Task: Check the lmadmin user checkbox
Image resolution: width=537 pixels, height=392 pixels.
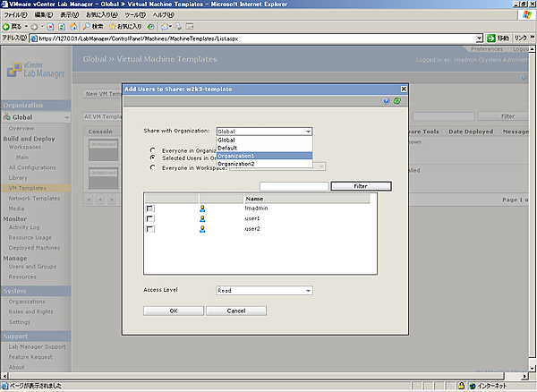Action: [x=150, y=209]
